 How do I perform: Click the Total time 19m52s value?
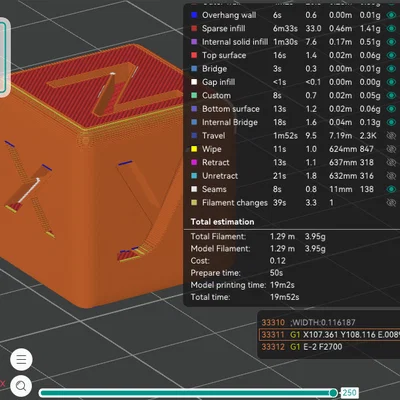pos(284,297)
